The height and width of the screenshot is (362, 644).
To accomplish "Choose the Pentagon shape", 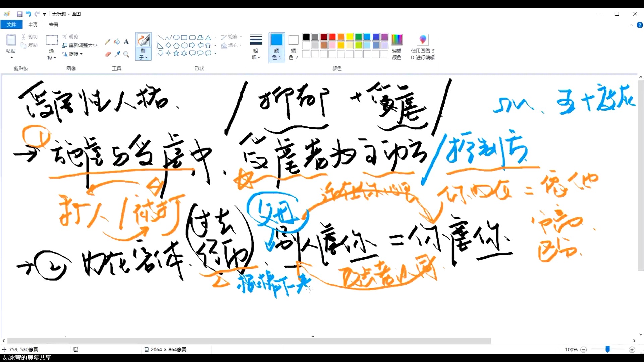I will pyautogui.click(x=176, y=45).
